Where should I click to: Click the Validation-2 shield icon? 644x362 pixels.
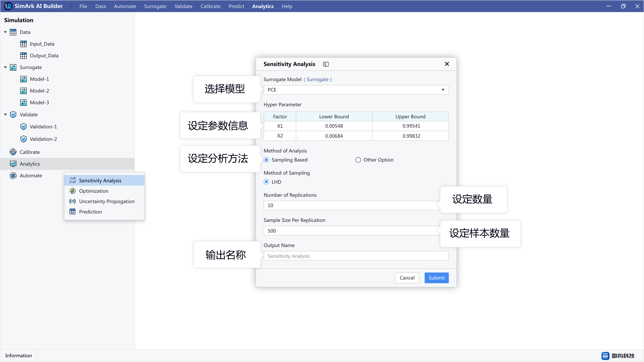click(23, 139)
